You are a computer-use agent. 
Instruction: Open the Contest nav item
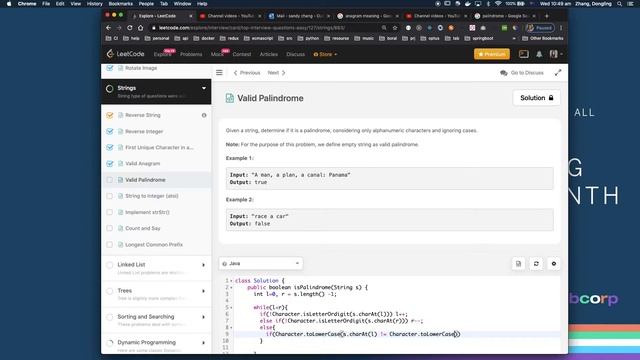(242, 54)
